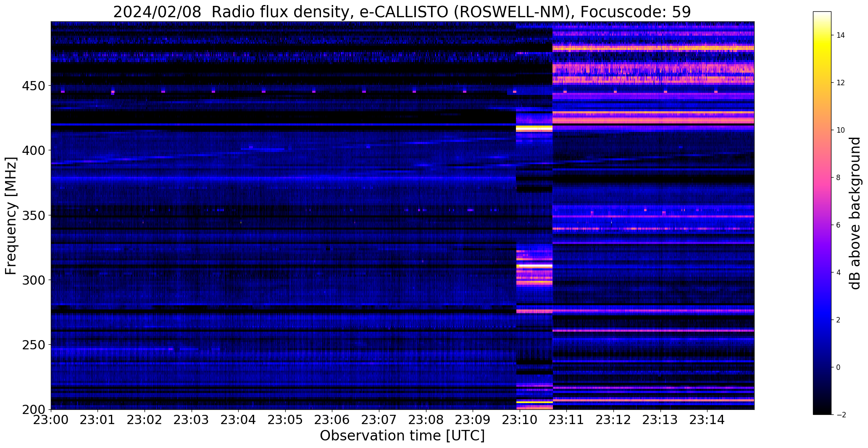Click the colorbar tick label 6
This screenshot has height=448, width=868.
(x=839, y=225)
